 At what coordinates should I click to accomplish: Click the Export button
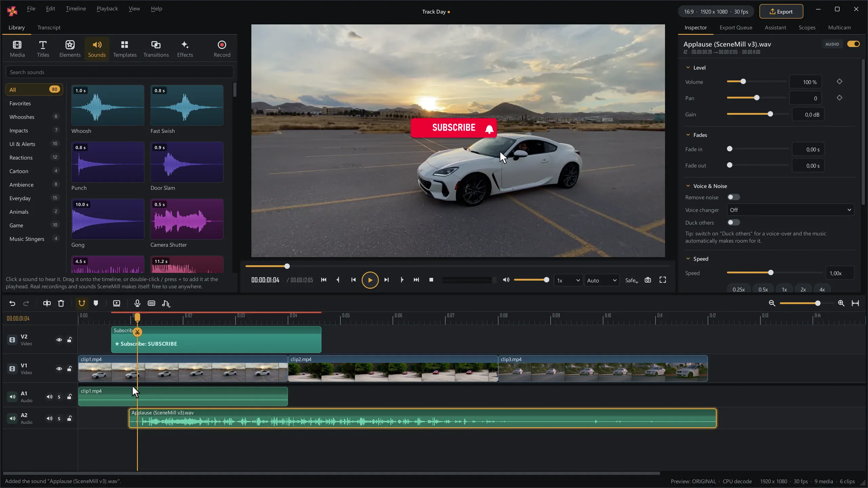[781, 12]
